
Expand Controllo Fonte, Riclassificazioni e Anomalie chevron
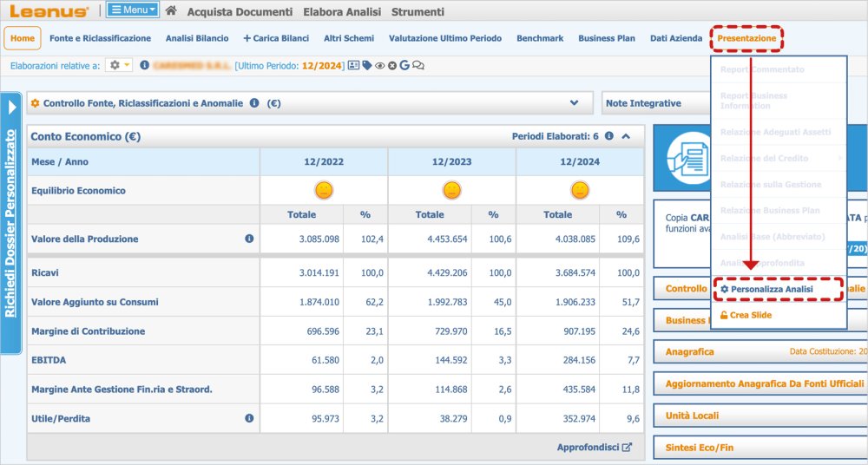(574, 102)
